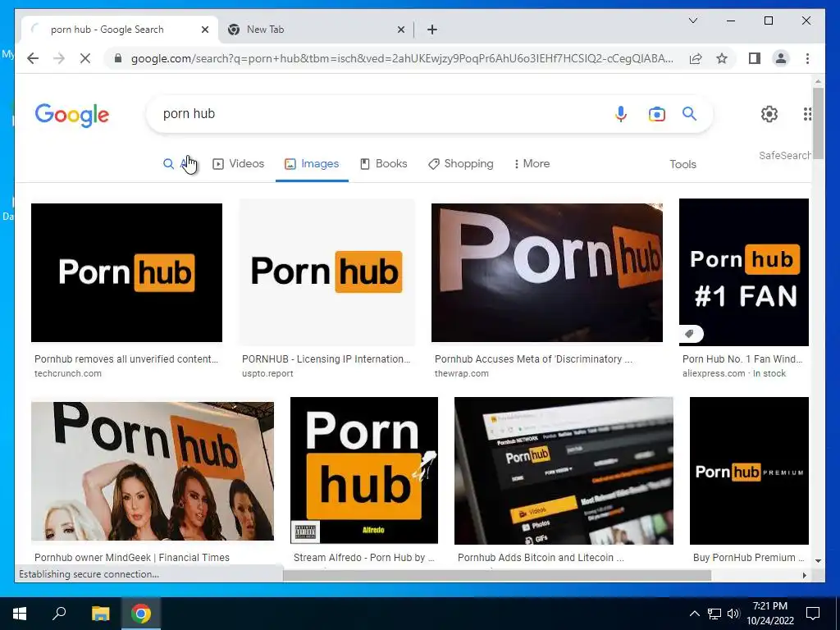Open the Bitcoin and Litecoin article thumbnail
The width and height of the screenshot is (840, 630).
pyautogui.click(x=564, y=470)
